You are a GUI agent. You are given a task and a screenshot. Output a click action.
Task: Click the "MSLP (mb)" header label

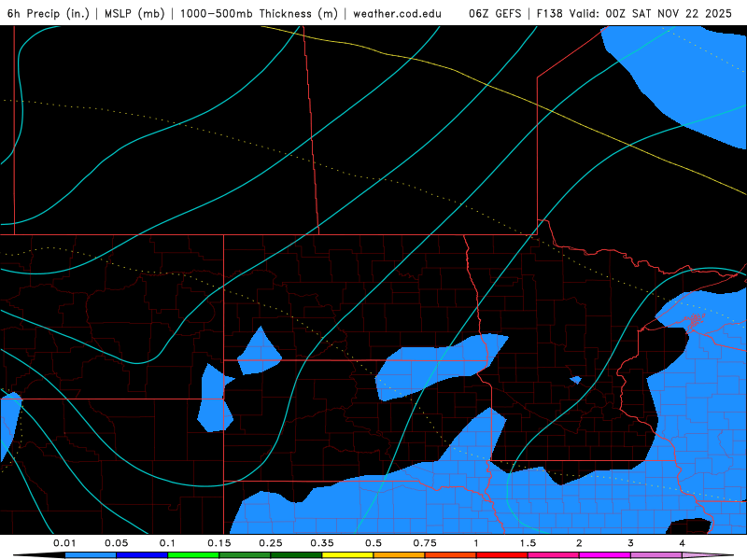click(x=134, y=13)
